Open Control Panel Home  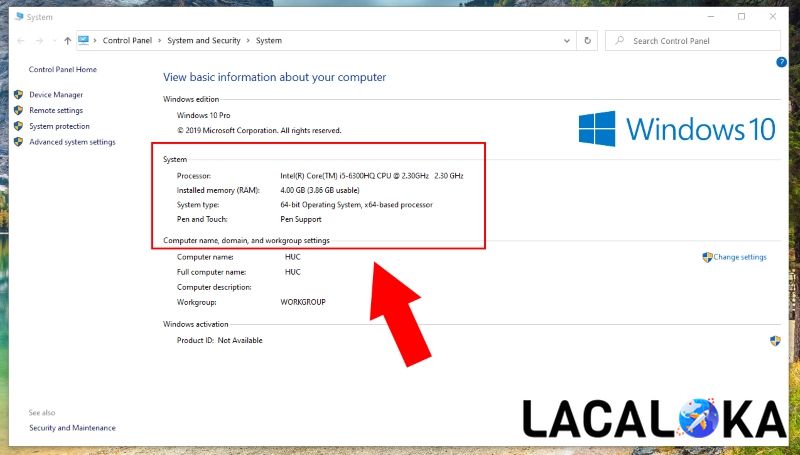tap(63, 69)
